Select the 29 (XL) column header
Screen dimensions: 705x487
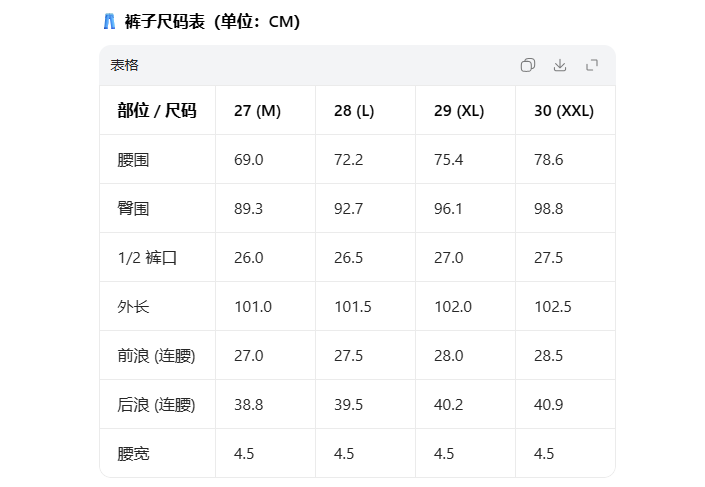point(459,111)
